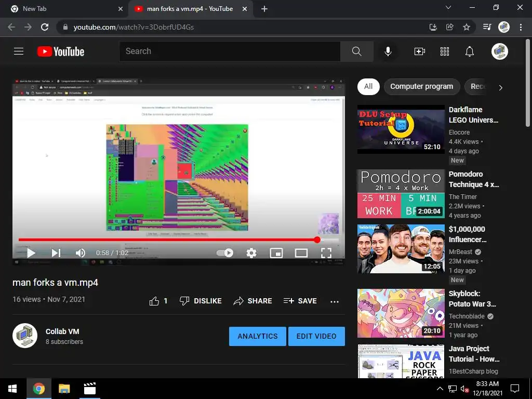Select the All filter chip
This screenshot has height=399, width=532.
pyautogui.click(x=368, y=87)
